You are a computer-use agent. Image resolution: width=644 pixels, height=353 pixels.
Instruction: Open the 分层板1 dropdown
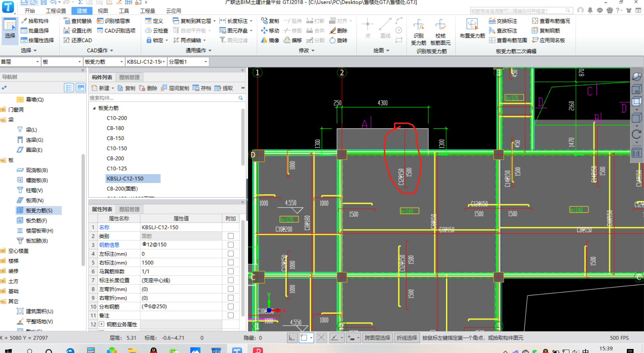(188, 62)
